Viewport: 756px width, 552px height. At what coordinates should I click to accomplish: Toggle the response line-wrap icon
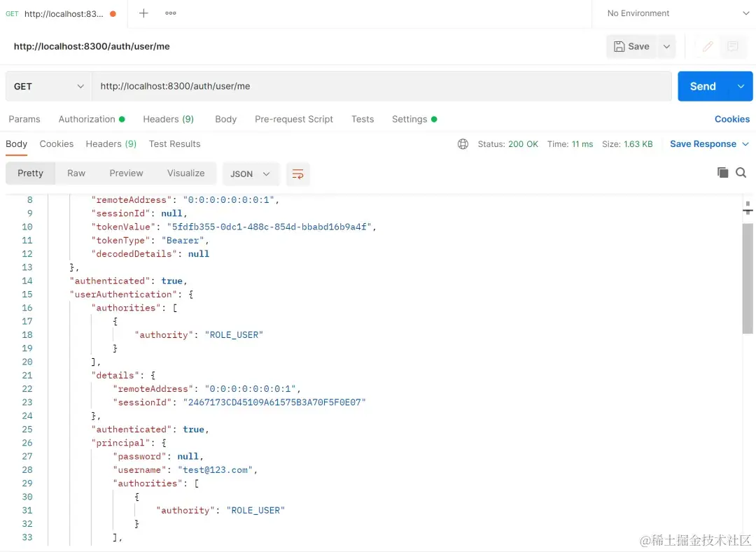tap(297, 174)
